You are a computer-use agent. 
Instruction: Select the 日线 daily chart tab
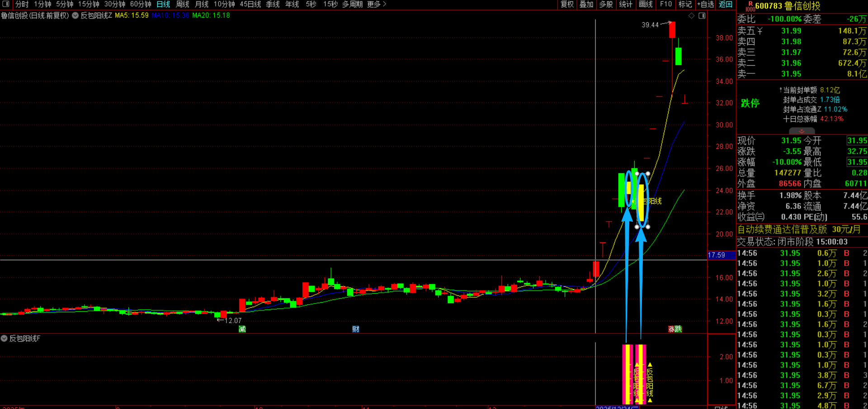click(x=163, y=4)
